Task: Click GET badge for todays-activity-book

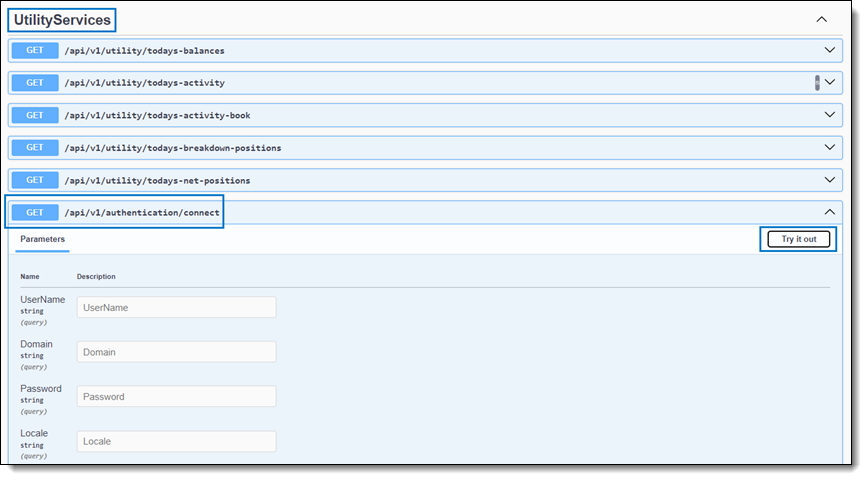Action: [35, 115]
